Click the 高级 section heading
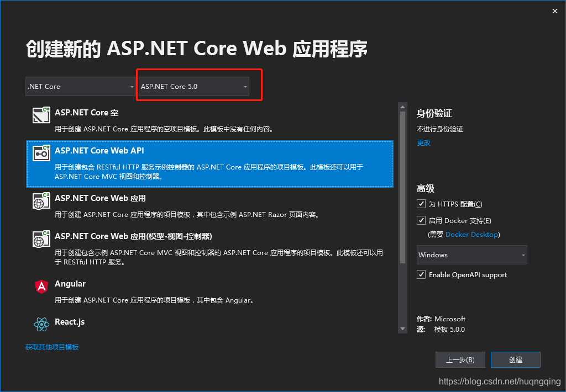 point(426,189)
